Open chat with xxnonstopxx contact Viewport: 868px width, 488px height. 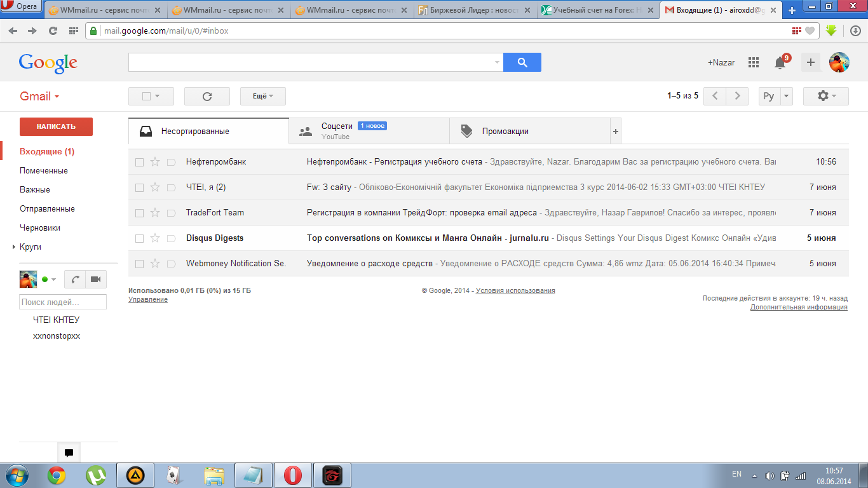tap(57, 336)
